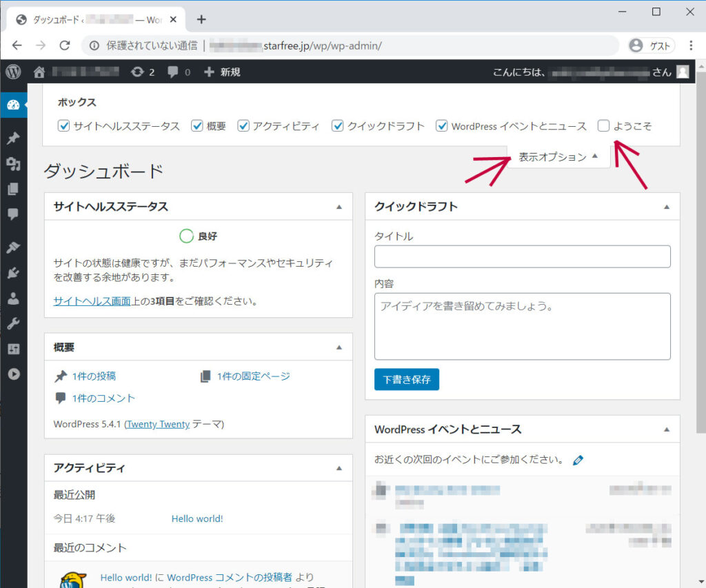706x588 pixels.
Task: Uncheck the 概要 checkbox
Action: pos(197,126)
